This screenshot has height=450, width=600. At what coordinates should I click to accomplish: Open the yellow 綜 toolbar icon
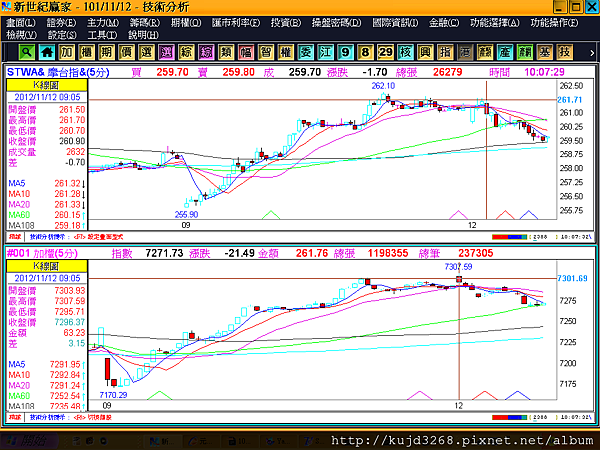tap(186, 52)
